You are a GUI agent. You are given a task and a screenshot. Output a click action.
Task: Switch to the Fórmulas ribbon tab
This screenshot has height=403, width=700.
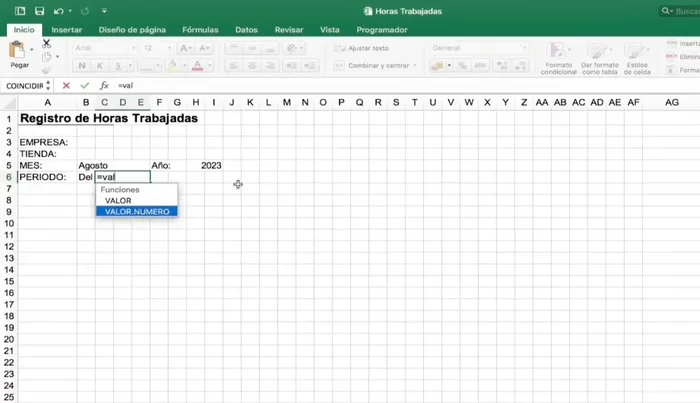coord(200,30)
